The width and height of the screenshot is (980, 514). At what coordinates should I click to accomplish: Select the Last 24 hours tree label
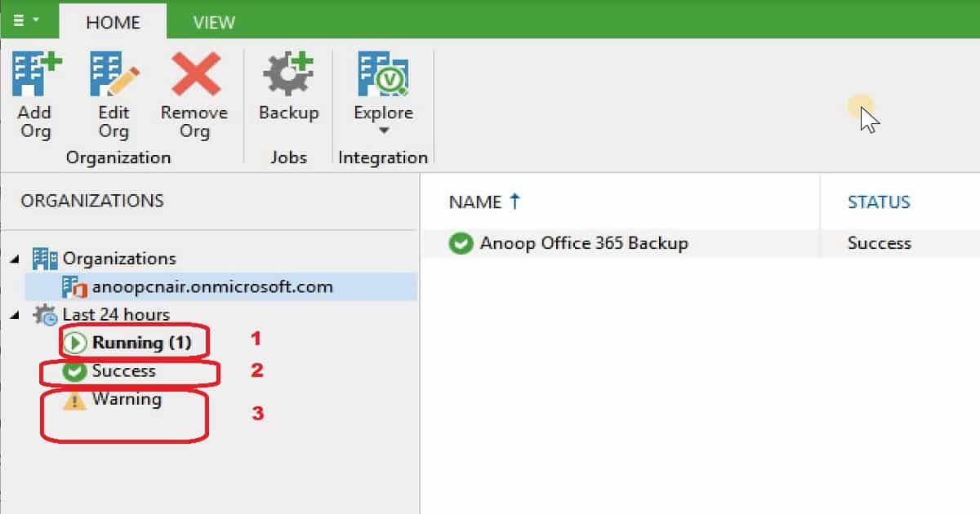(x=116, y=314)
